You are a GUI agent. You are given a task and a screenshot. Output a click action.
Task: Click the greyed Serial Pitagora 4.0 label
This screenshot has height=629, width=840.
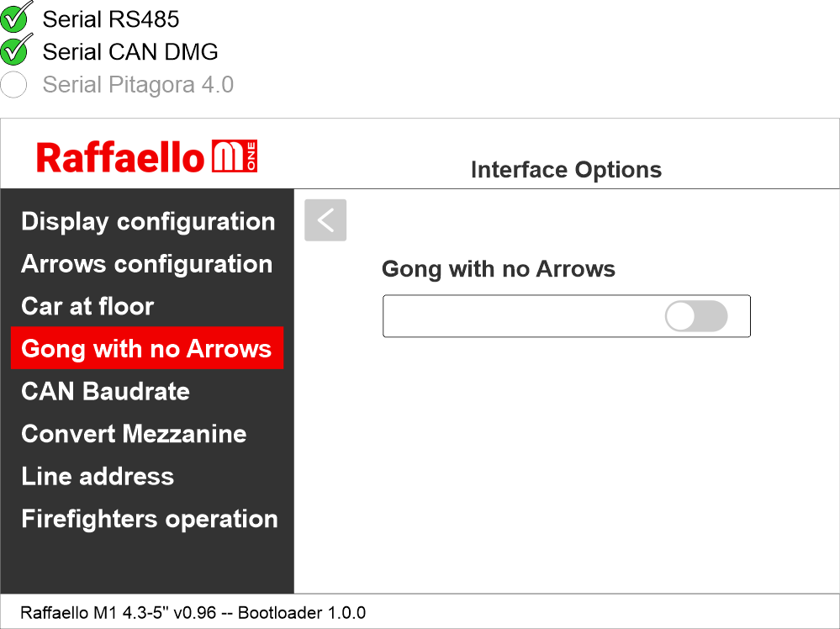138,85
